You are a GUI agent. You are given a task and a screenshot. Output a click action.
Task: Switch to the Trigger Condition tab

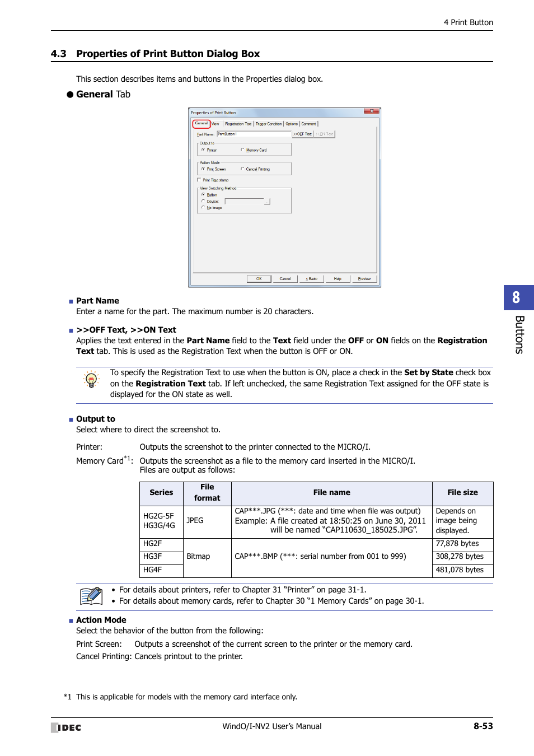tap(269, 124)
